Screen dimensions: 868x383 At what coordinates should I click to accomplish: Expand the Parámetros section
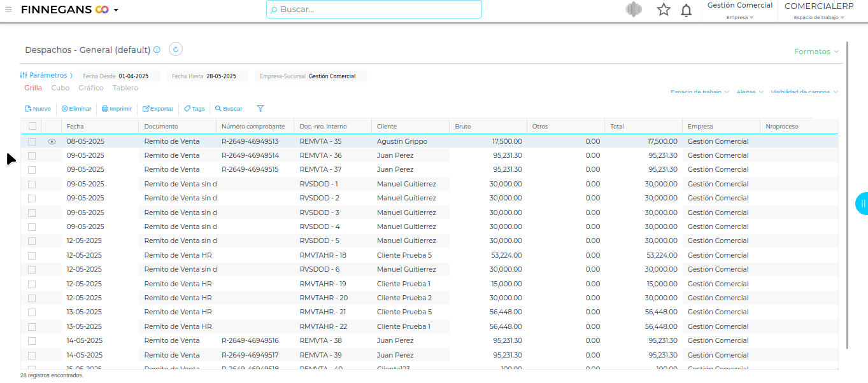click(46, 75)
